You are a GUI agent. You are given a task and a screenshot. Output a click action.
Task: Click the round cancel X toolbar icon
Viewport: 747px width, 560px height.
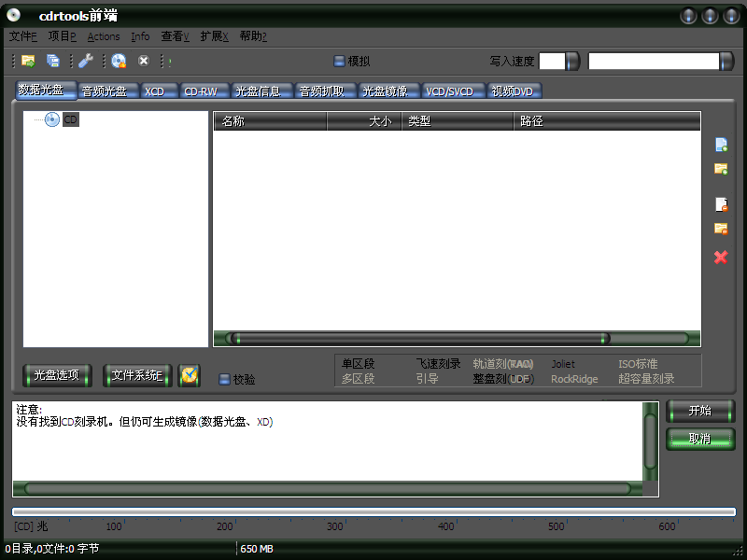pos(144,61)
